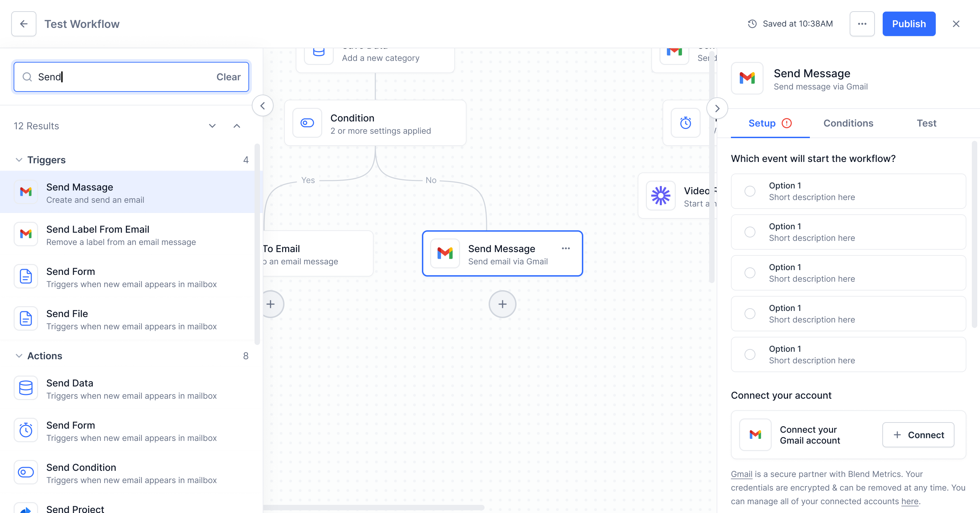
Task: Select the To Email node on canvas
Action: tap(318, 253)
